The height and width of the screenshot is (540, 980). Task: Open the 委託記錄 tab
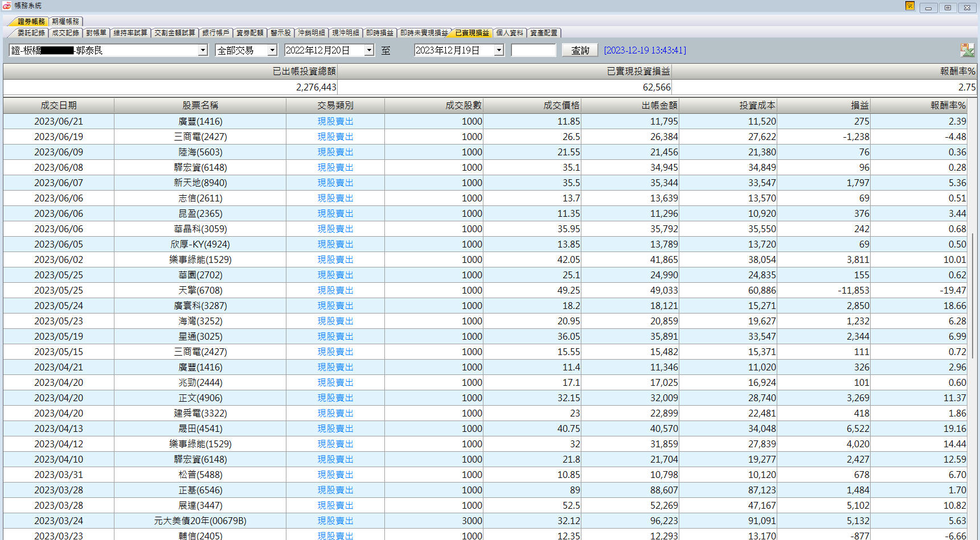tap(31, 32)
